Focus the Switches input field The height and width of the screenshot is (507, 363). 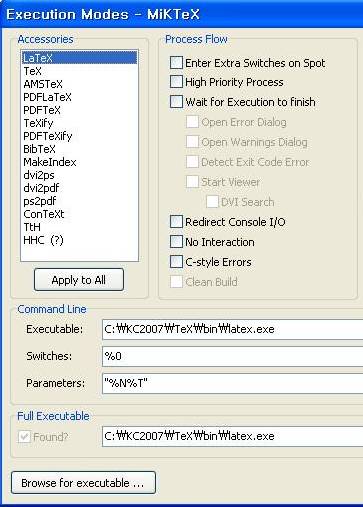click(x=232, y=356)
